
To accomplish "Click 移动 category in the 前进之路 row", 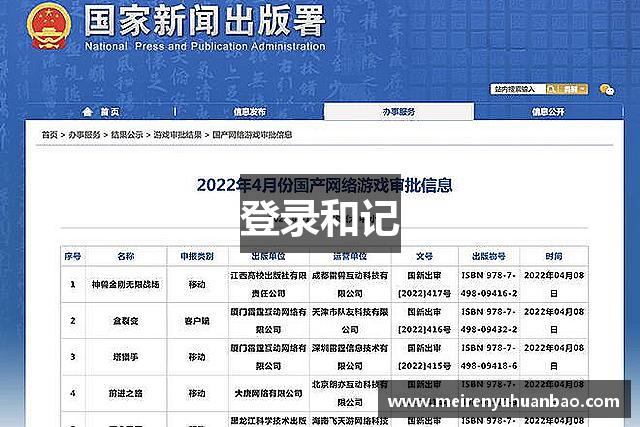I will (x=197, y=394).
